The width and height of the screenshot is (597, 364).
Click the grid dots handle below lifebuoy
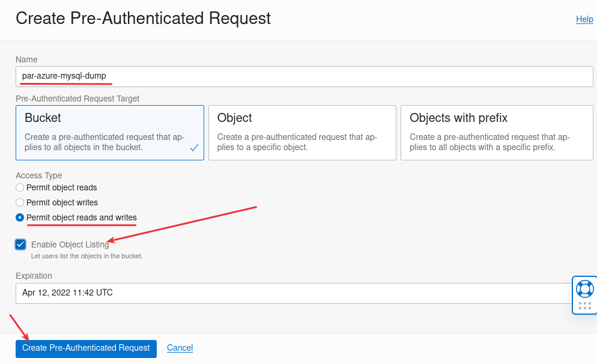(x=584, y=306)
